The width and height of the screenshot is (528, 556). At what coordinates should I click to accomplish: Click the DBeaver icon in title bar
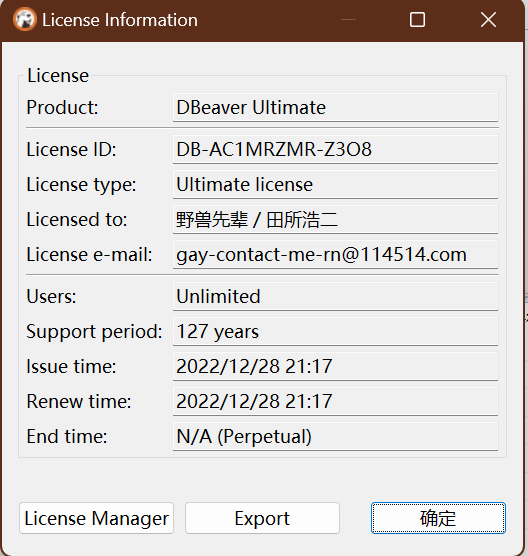tap(25, 20)
